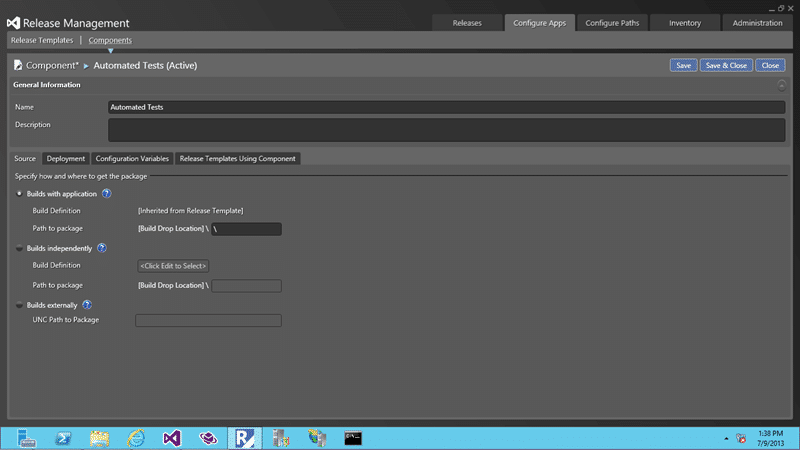Edit the Name field Automated Tests
Screen dimensions: 800x450
[446, 107]
